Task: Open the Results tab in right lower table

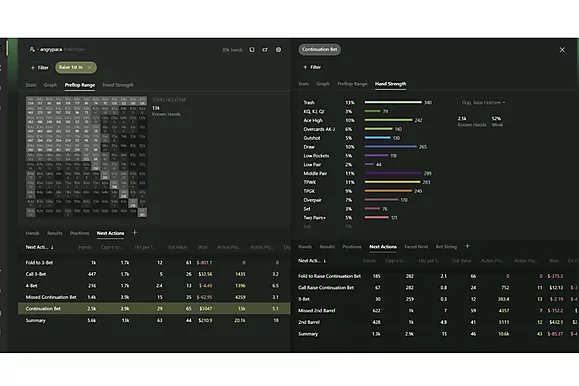Action: [327, 247]
